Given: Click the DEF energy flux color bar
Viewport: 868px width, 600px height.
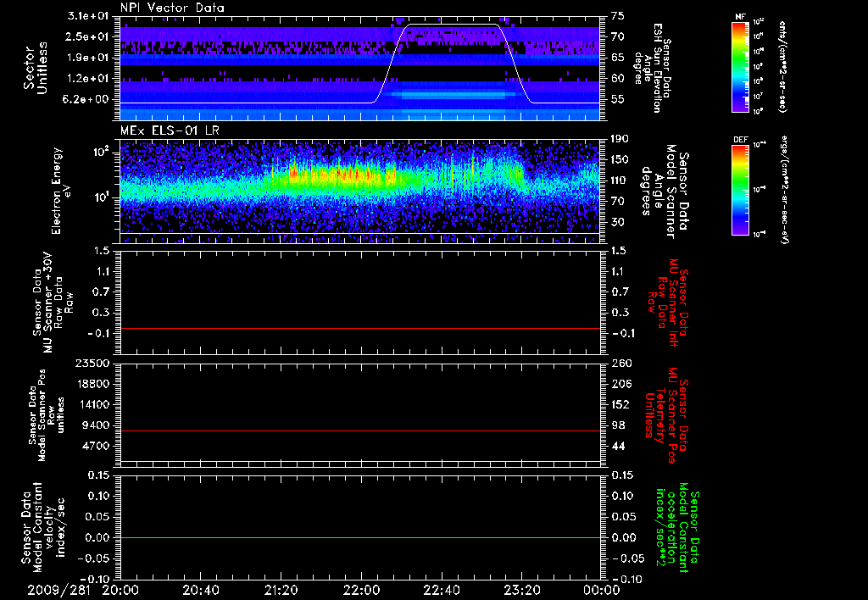Looking at the screenshot, I should 740,190.
